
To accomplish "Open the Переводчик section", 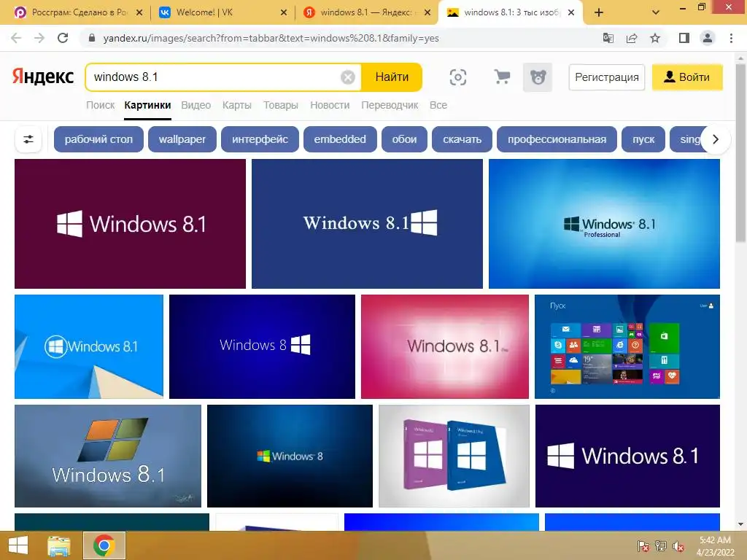I will point(390,105).
